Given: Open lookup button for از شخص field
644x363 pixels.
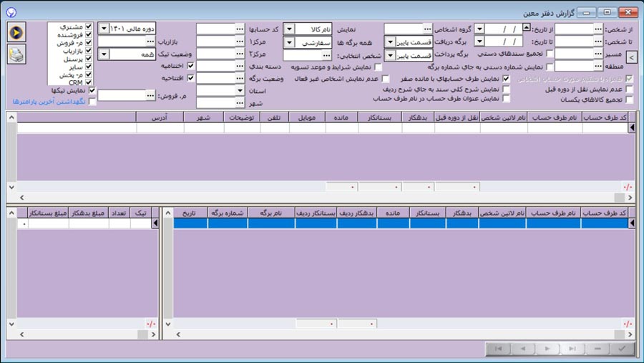Looking at the screenshot, I should [597, 29].
